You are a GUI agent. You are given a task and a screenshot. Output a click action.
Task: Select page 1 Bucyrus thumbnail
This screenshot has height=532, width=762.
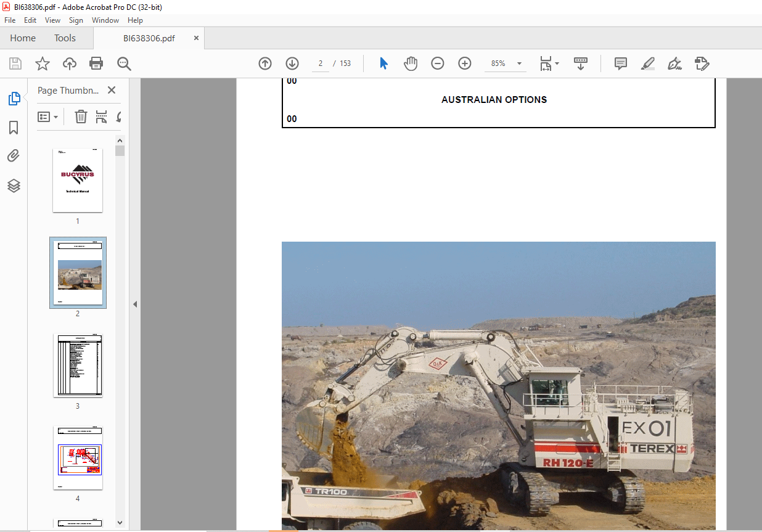pyautogui.click(x=78, y=181)
